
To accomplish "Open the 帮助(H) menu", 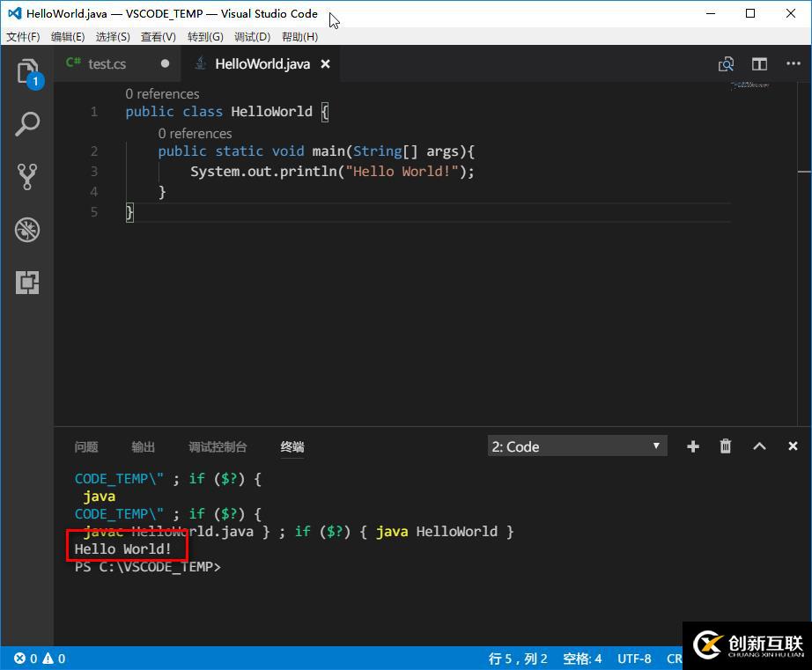I will pyautogui.click(x=299, y=37).
